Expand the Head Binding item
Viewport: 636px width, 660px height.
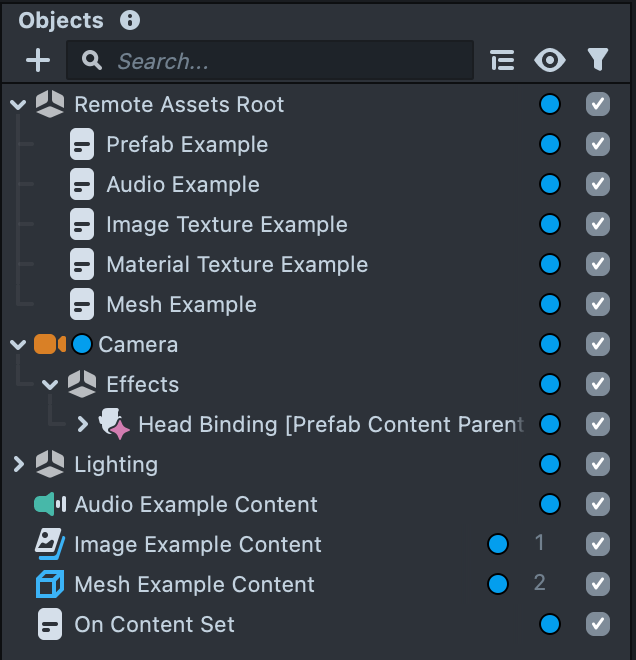point(83,425)
